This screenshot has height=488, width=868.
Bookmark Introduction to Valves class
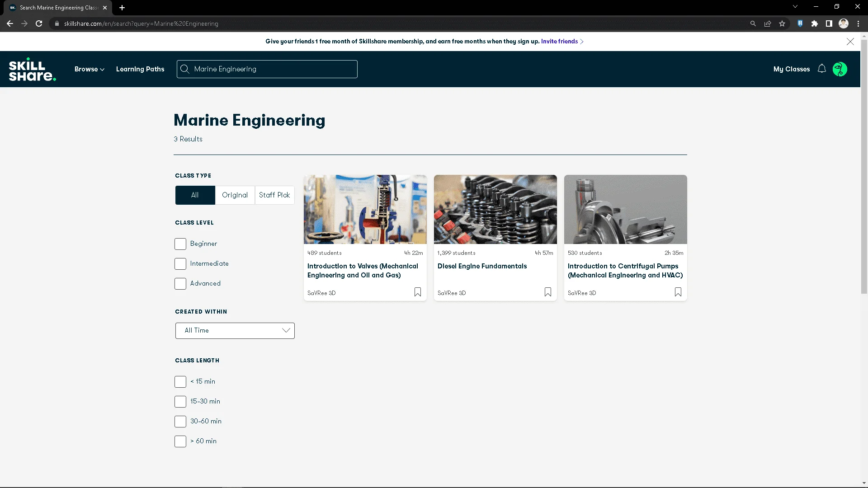click(418, 292)
